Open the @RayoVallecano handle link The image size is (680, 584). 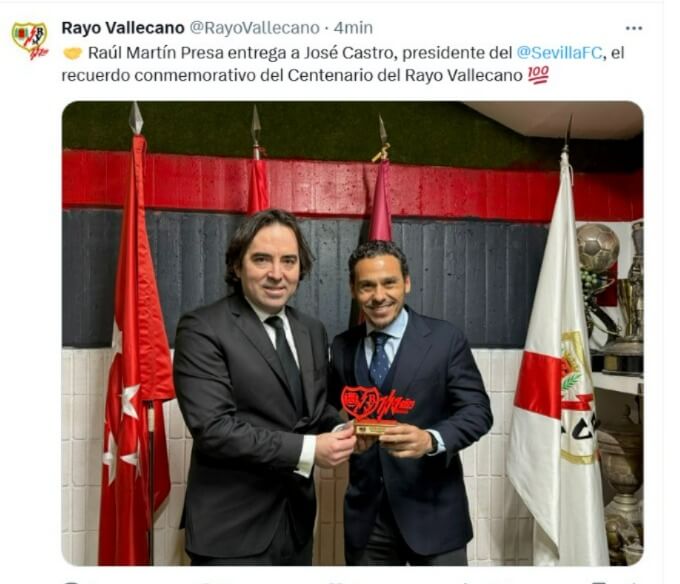255,28
